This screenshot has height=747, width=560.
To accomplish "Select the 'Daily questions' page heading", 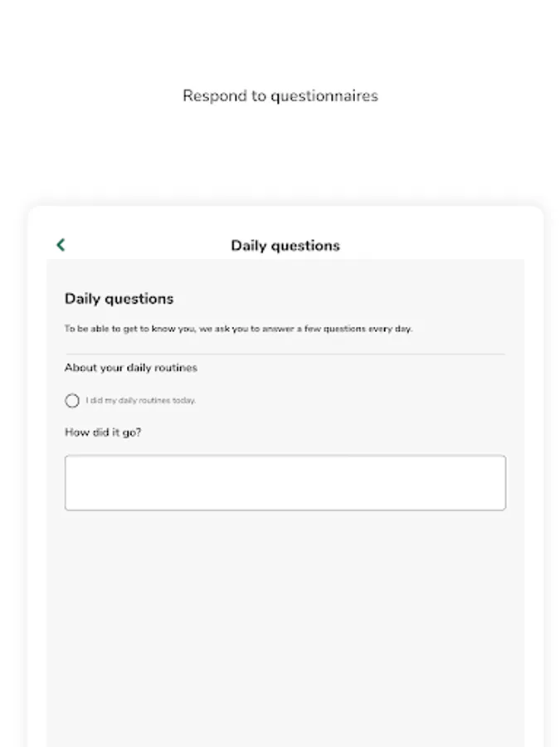I will (x=119, y=299).
